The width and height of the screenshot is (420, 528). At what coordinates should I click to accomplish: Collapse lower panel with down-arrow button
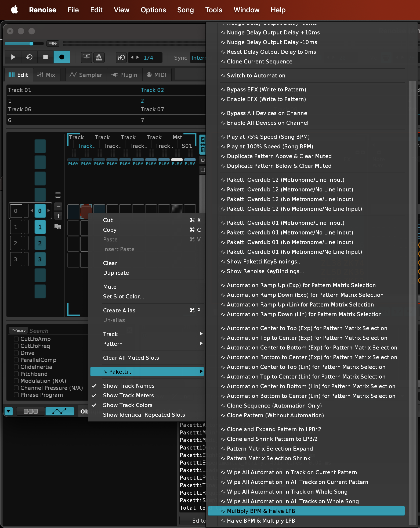click(9, 411)
